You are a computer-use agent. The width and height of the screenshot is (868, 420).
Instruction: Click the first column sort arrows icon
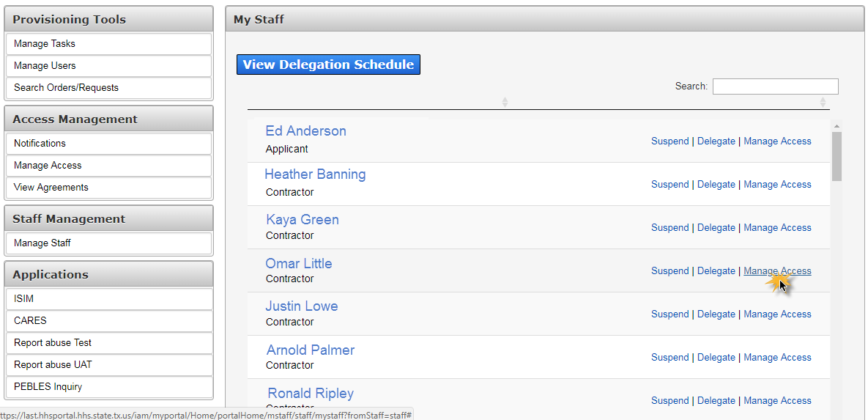click(x=505, y=103)
